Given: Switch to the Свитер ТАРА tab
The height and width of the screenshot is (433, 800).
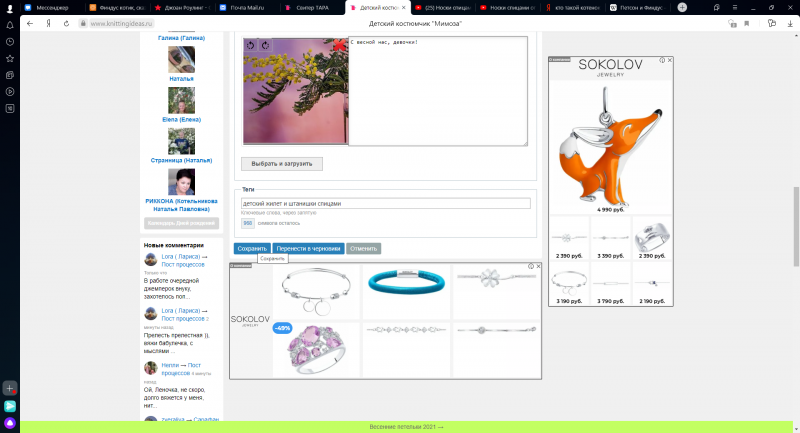Looking at the screenshot, I should [313, 8].
